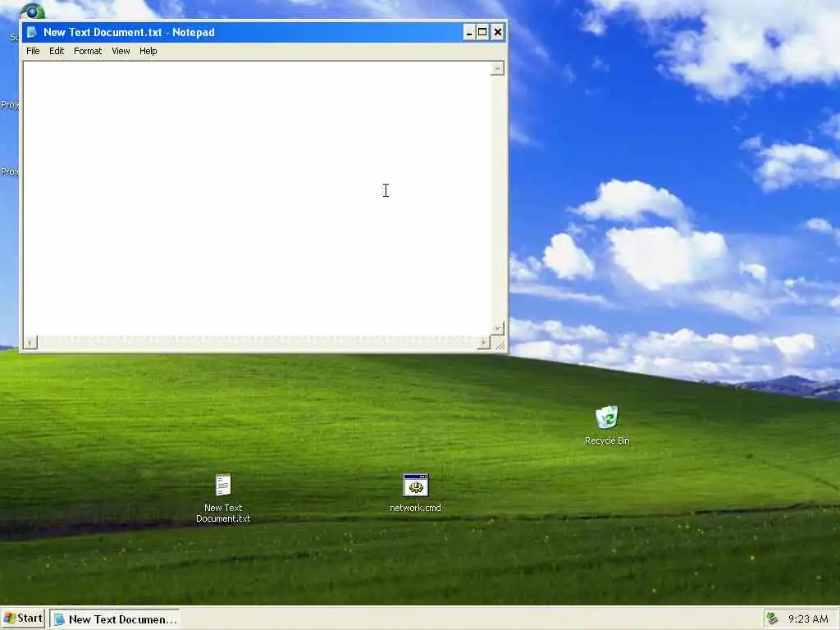
Task: Minimize the Notepad window
Action: [x=468, y=32]
